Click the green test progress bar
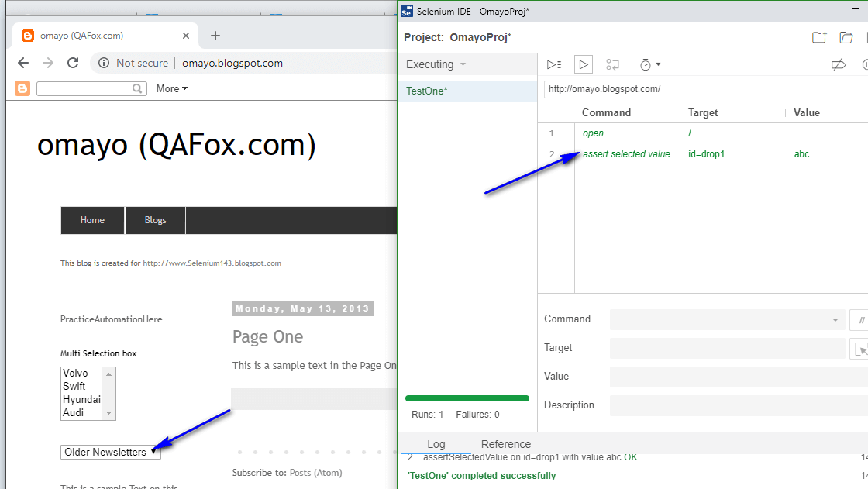This screenshot has height=489, width=868. coord(467,398)
